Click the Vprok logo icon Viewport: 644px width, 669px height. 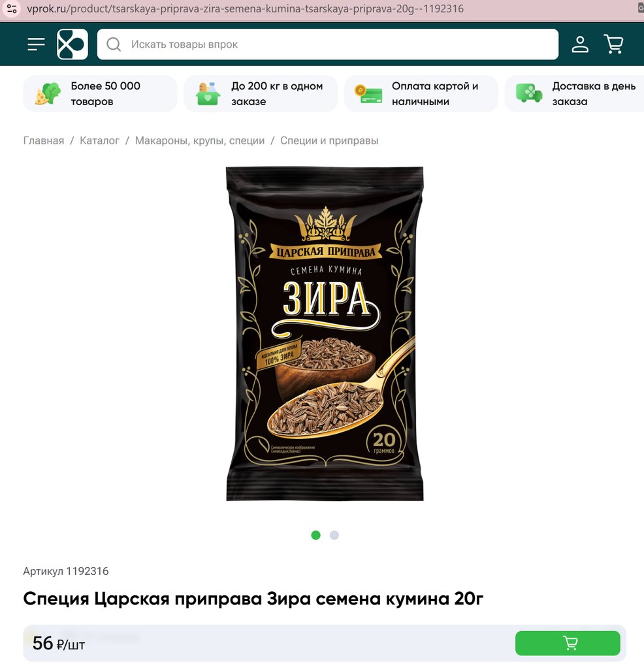coord(72,44)
